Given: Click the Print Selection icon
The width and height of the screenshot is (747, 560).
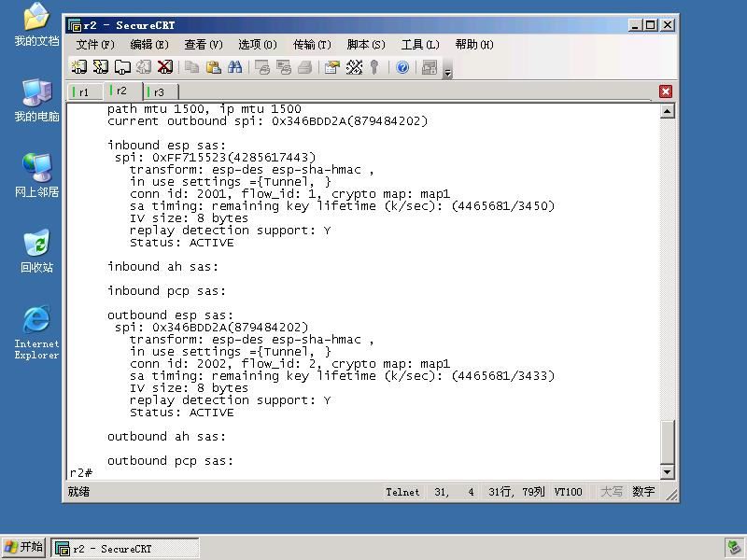Looking at the screenshot, I should (284, 67).
